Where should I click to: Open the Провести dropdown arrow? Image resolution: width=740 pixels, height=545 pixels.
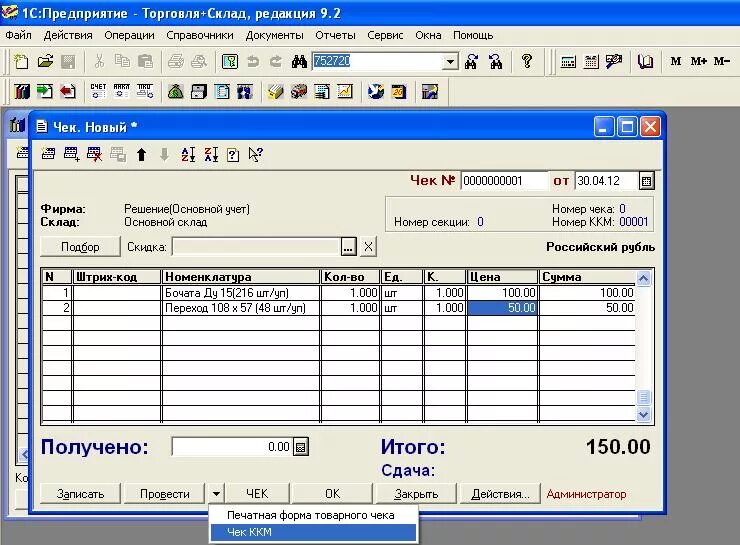tap(216, 494)
